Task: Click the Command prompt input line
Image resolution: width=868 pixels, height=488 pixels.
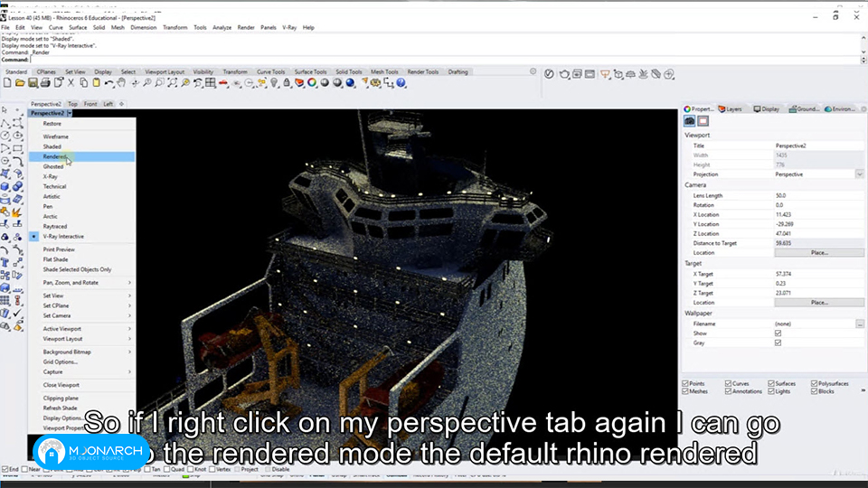Action: (446, 60)
